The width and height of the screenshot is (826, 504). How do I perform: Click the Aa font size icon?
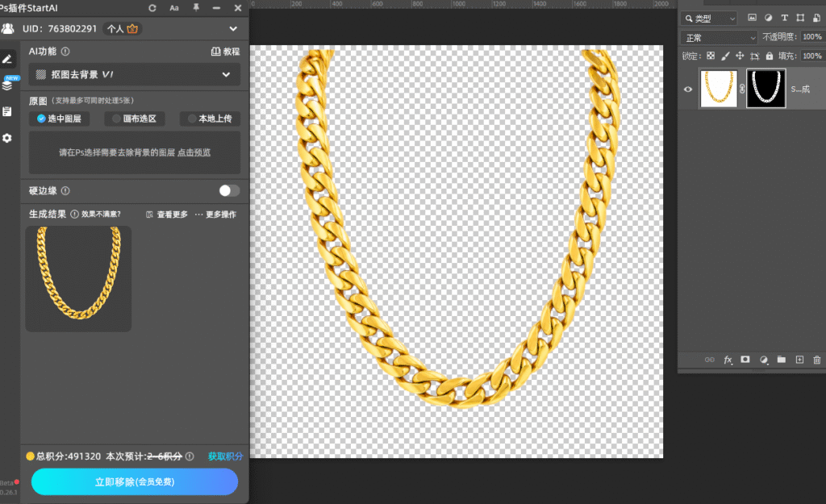click(x=174, y=8)
